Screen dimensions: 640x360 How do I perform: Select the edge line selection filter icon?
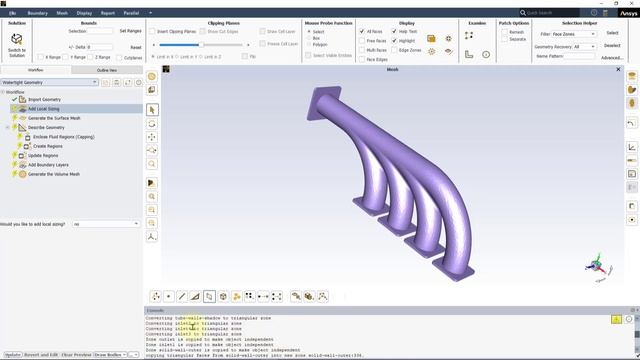click(x=182, y=296)
